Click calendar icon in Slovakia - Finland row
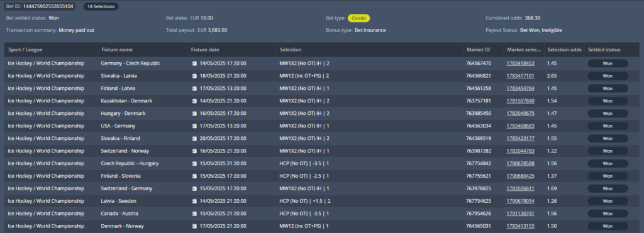 [x=194, y=138]
